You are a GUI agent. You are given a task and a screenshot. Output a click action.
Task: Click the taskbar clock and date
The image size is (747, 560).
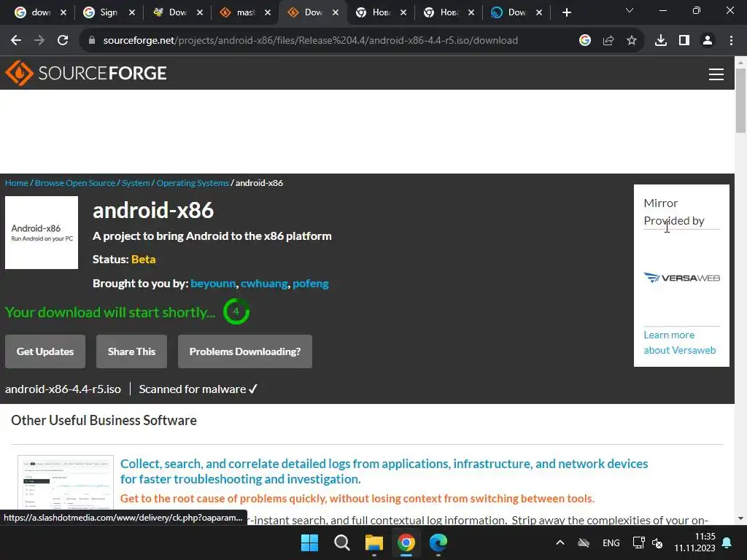point(694,542)
